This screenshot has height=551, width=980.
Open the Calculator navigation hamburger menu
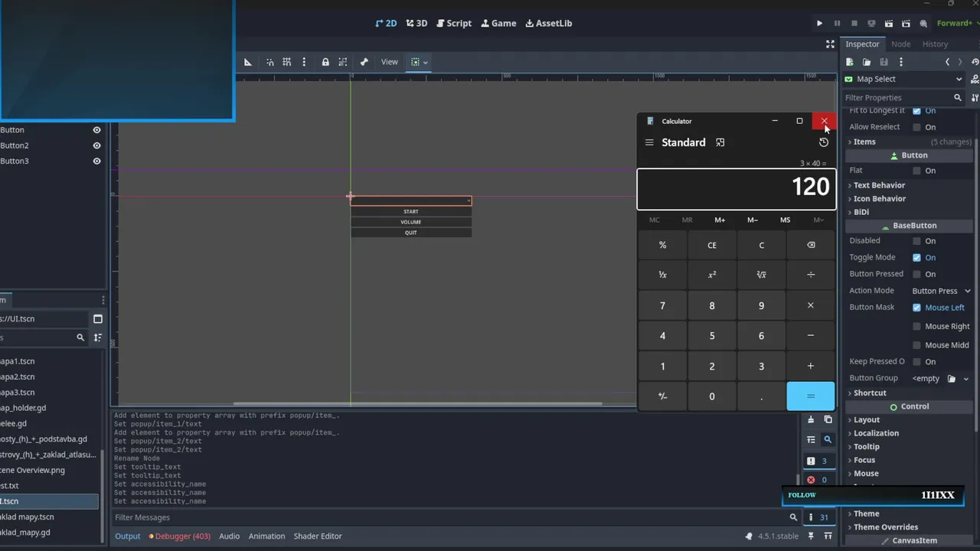(x=649, y=142)
